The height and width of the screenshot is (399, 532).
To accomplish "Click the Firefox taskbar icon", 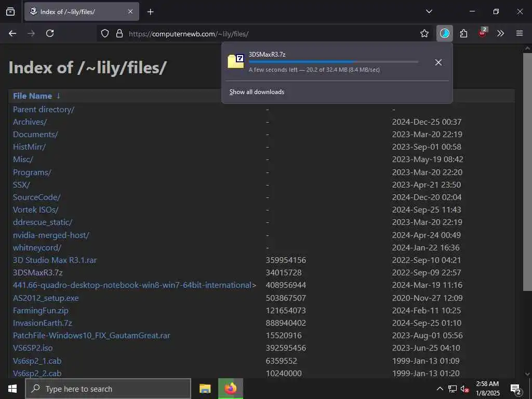I will 230,389.
